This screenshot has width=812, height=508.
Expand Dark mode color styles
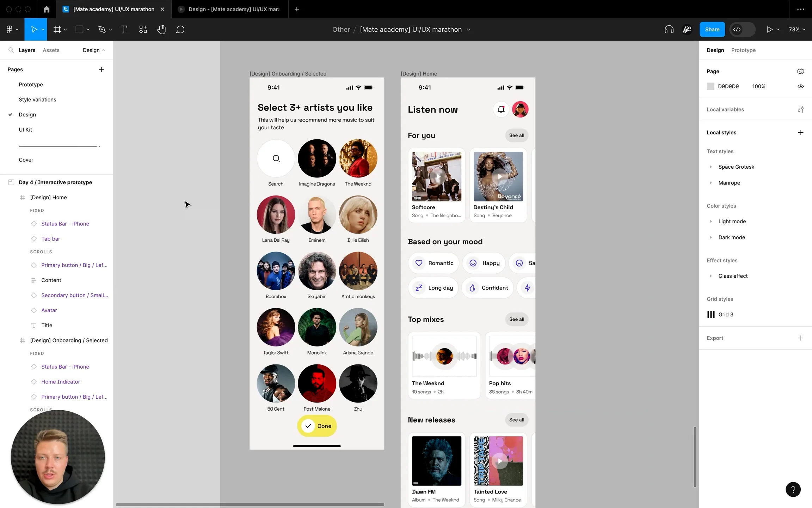[x=710, y=237]
